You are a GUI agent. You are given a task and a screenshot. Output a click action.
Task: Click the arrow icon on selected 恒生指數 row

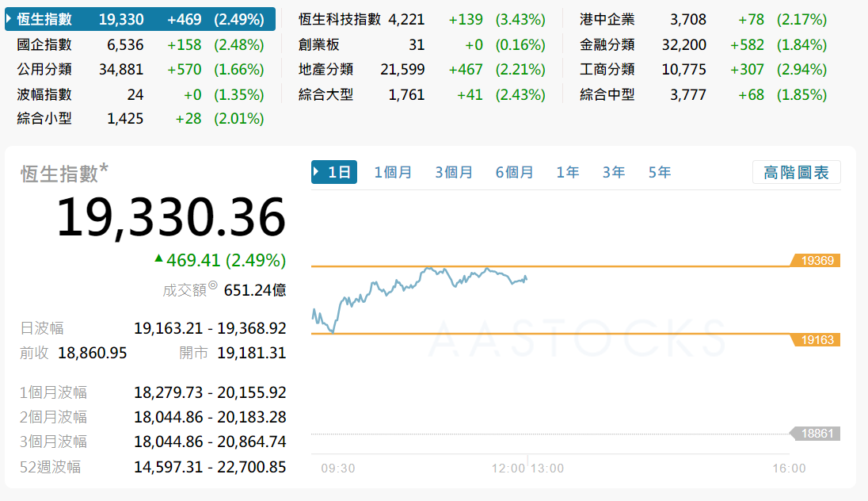(x=9, y=19)
